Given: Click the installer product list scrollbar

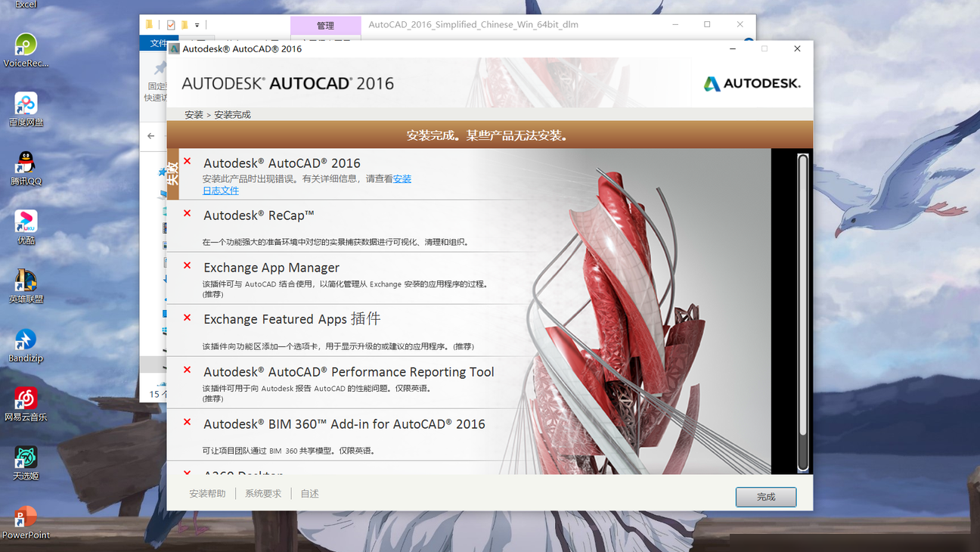Looking at the screenshot, I should [x=803, y=312].
